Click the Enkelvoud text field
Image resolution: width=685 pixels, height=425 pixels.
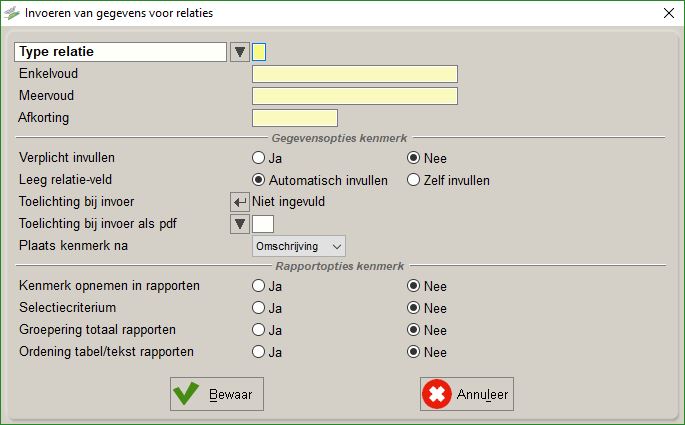pyautogui.click(x=355, y=74)
